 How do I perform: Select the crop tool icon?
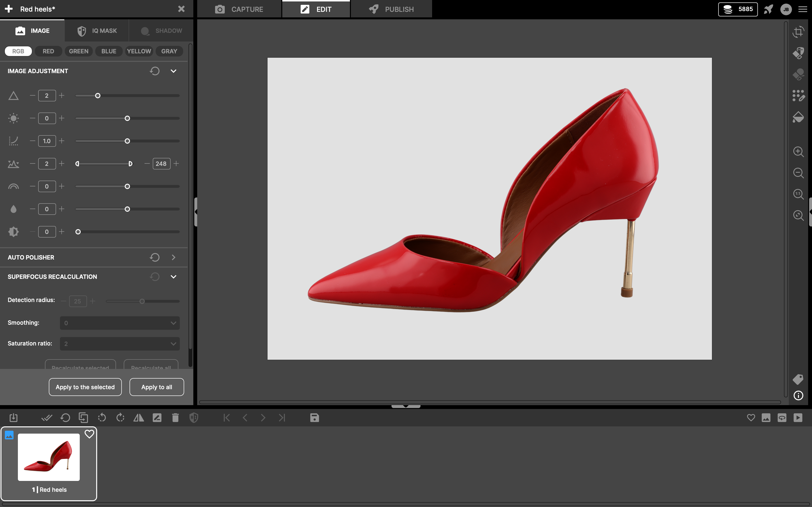click(798, 32)
